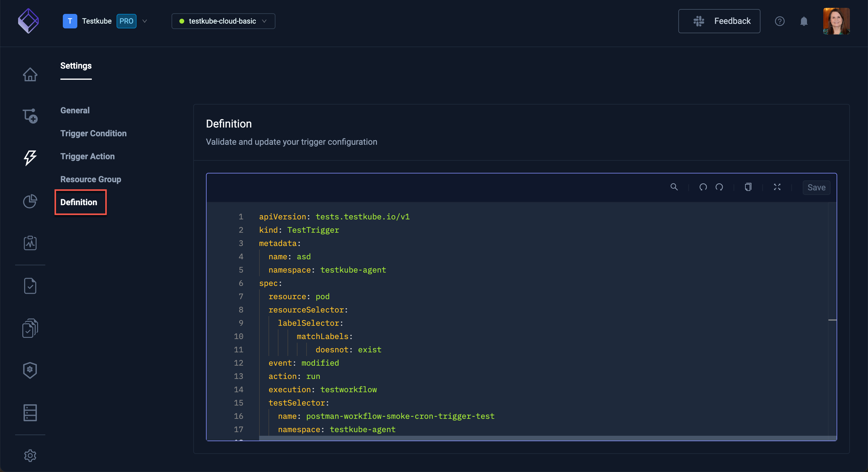Screen dimensions: 868x472
Task: Click the Feedback button
Action: tap(719, 21)
